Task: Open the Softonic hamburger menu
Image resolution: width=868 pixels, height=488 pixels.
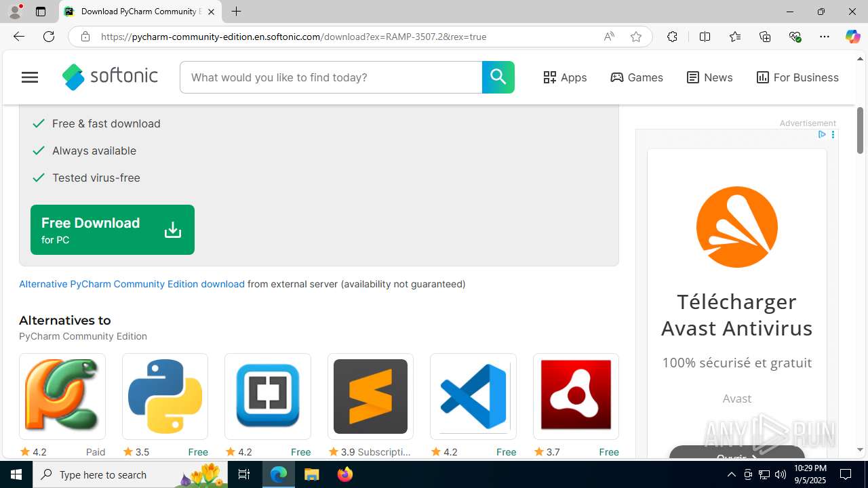Action: tap(30, 77)
